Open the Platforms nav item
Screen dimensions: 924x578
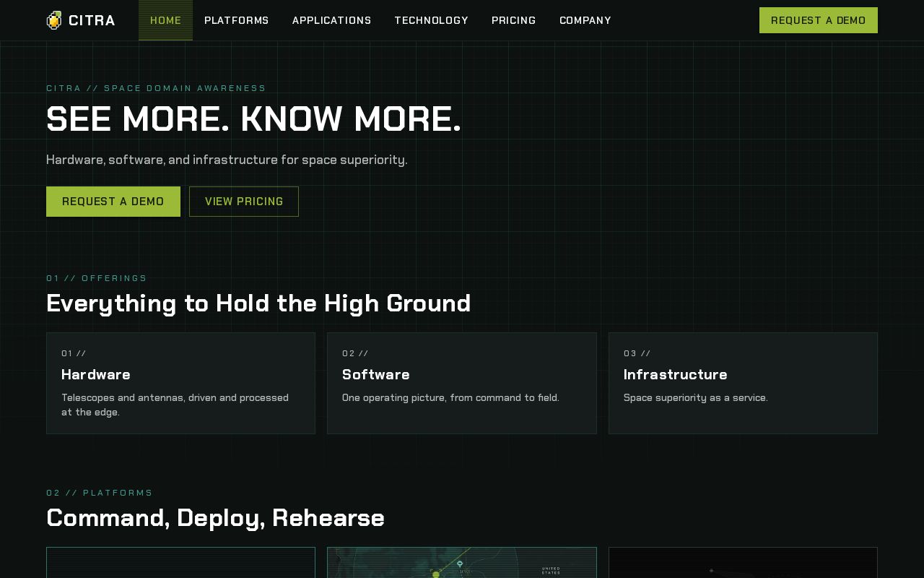[x=237, y=20]
